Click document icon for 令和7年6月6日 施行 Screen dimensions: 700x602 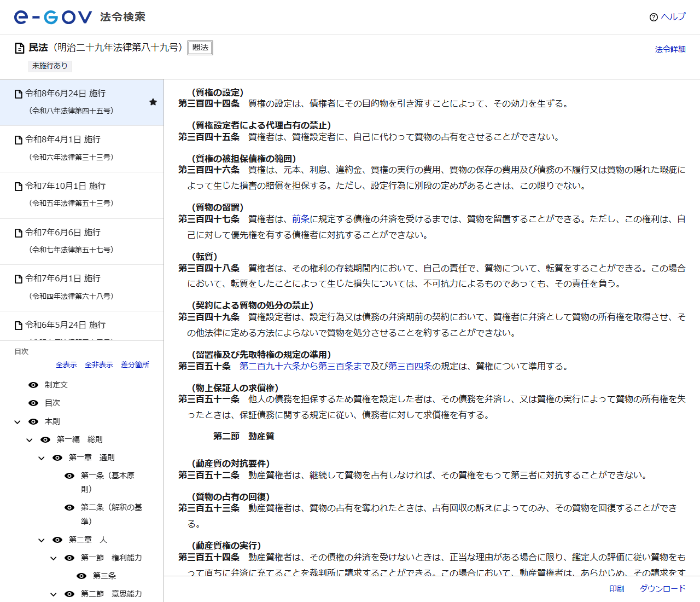[x=19, y=233]
